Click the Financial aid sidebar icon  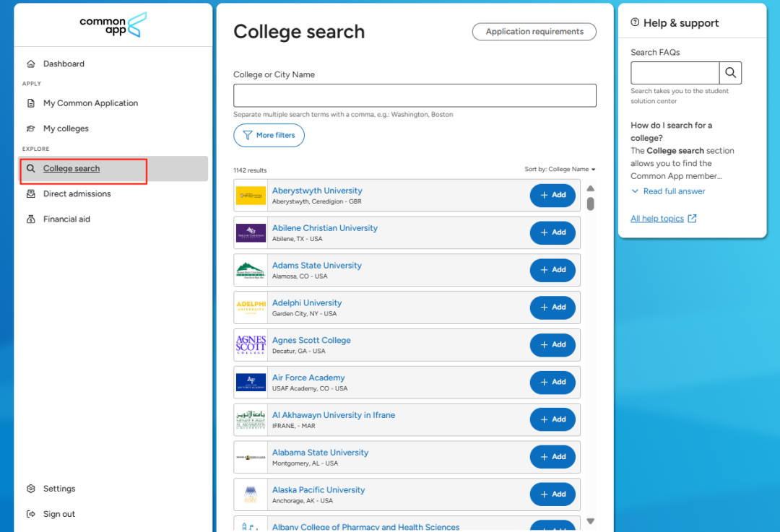tap(30, 219)
